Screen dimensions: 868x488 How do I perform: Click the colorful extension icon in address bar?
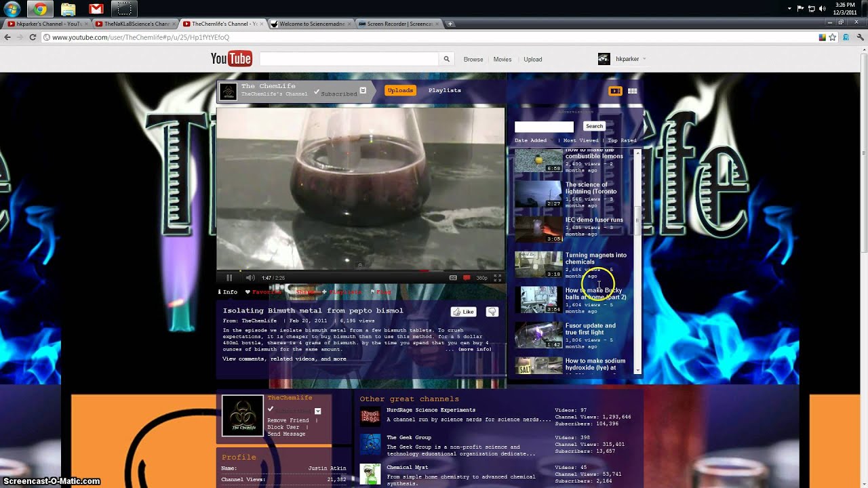[822, 37]
